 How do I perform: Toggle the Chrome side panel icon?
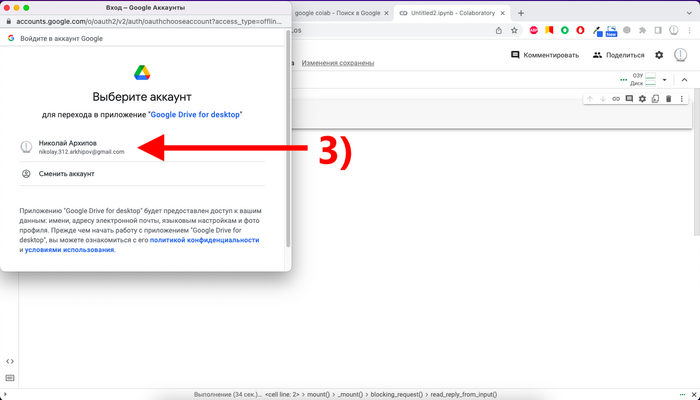click(658, 30)
